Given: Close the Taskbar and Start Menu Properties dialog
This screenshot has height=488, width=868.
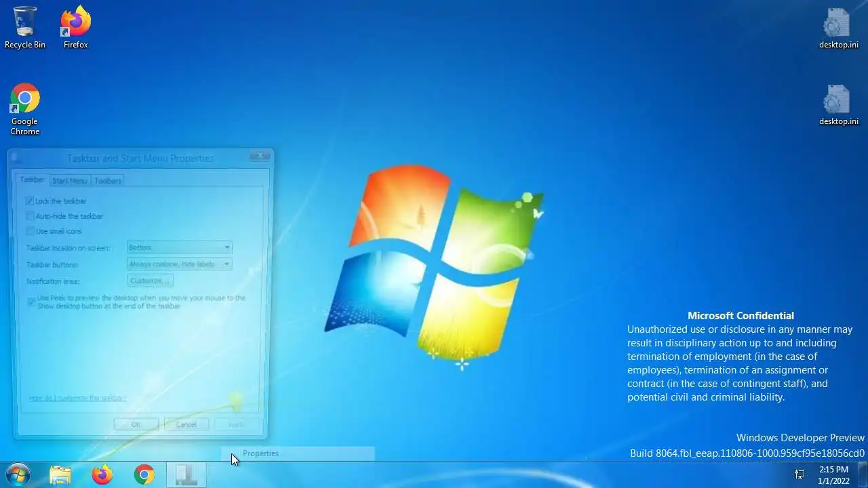Looking at the screenshot, I should 260,156.
